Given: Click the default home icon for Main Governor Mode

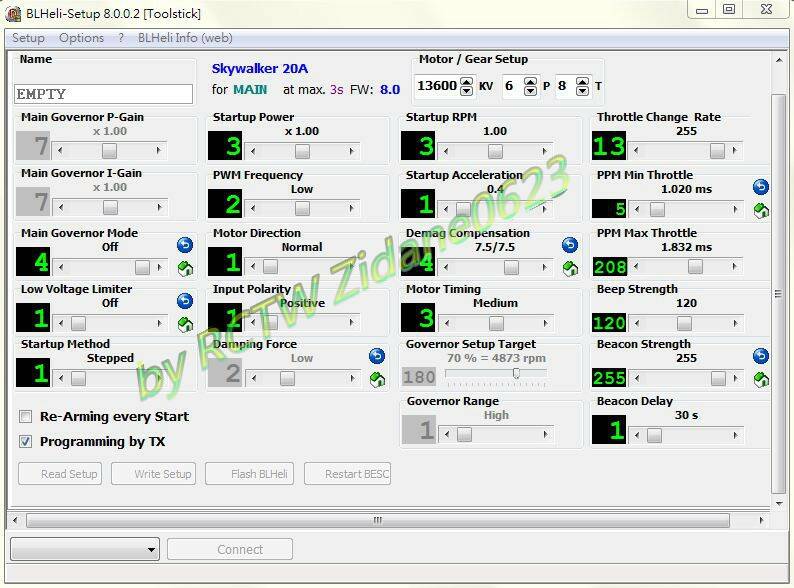Looking at the screenshot, I should pos(185,268).
